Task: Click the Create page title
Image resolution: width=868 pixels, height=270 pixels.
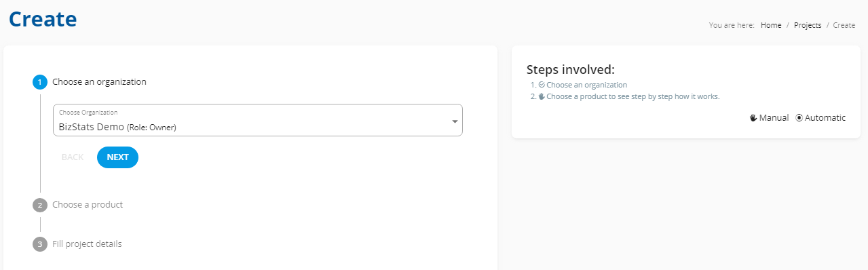Action: click(43, 18)
